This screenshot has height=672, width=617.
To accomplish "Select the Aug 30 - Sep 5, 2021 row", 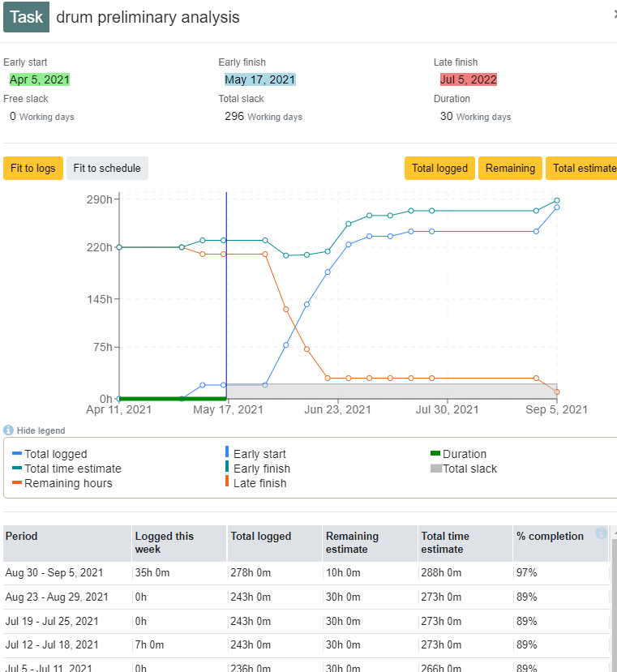I will point(306,573).
